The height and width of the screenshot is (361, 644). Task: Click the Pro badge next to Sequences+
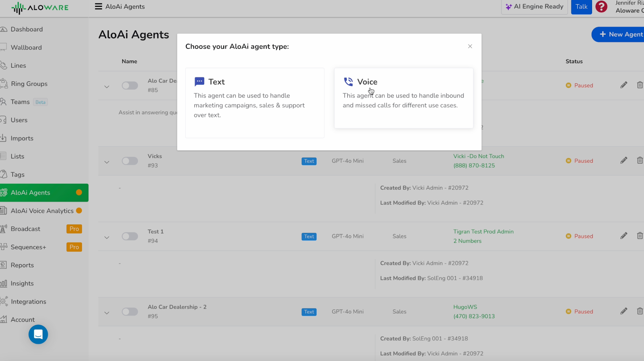pyautogui.click(x=74, y=247)
